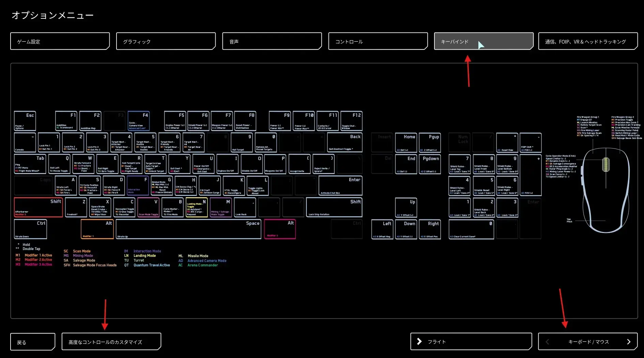Viewport: 644px width, 358px height.
Task: Click the Space bar Strafe Up key
Action: click(188, 229)
